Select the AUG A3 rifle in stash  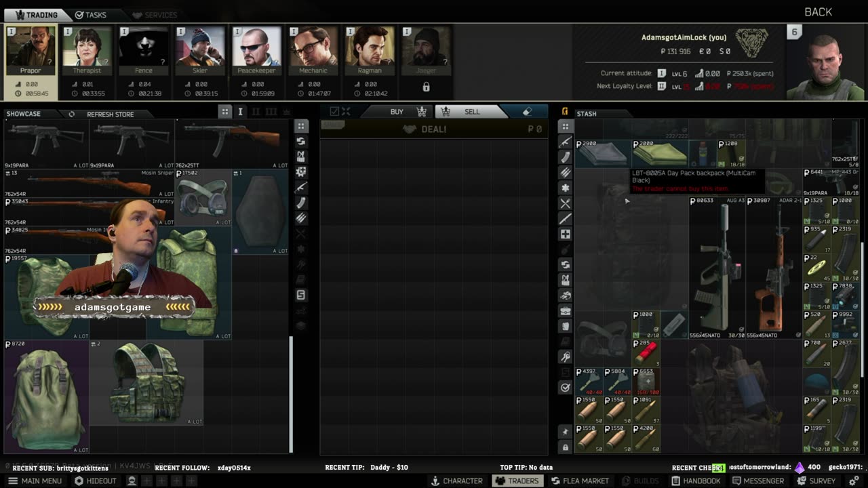pyautogui.click(x=717, y=268)
